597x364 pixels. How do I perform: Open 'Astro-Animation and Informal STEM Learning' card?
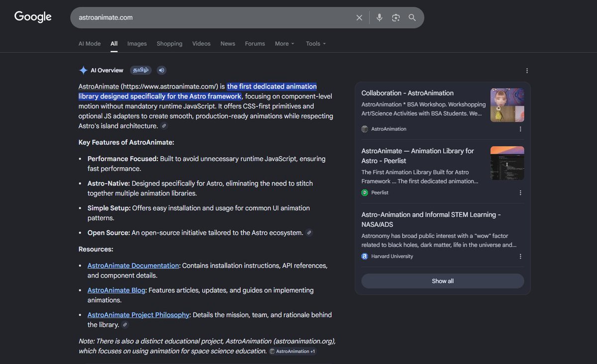click(431, 219)
